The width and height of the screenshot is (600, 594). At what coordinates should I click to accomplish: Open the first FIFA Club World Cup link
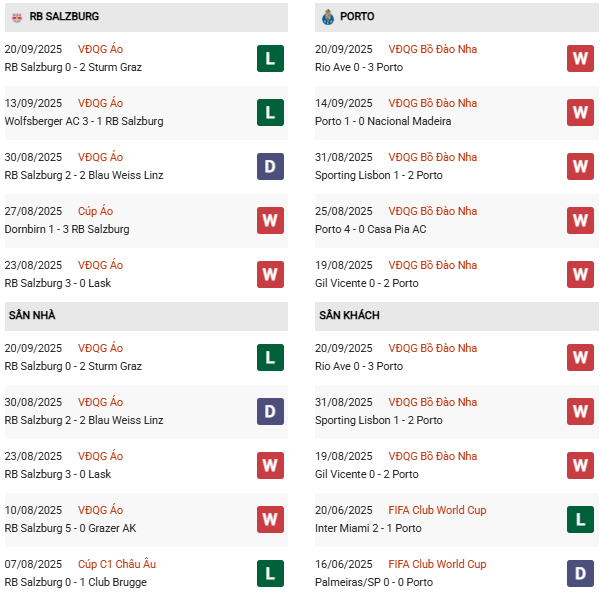coord(437,510)
